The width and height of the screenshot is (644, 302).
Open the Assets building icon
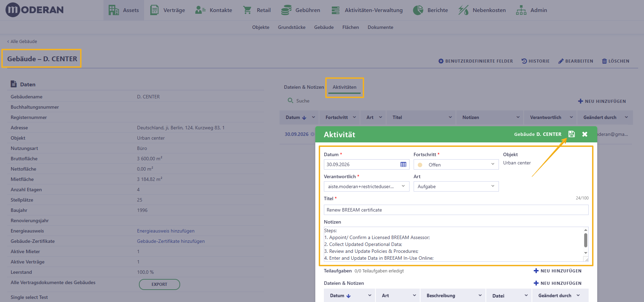pos(113,10)
